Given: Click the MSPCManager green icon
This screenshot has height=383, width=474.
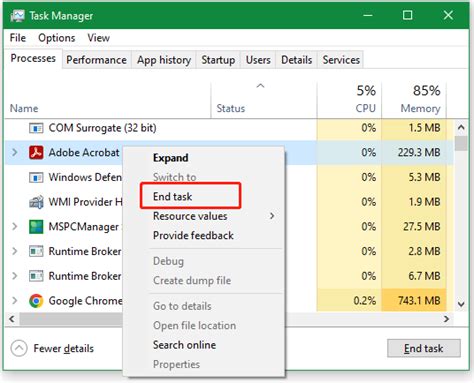Looking at the screenshot, I should pos(36,227).
